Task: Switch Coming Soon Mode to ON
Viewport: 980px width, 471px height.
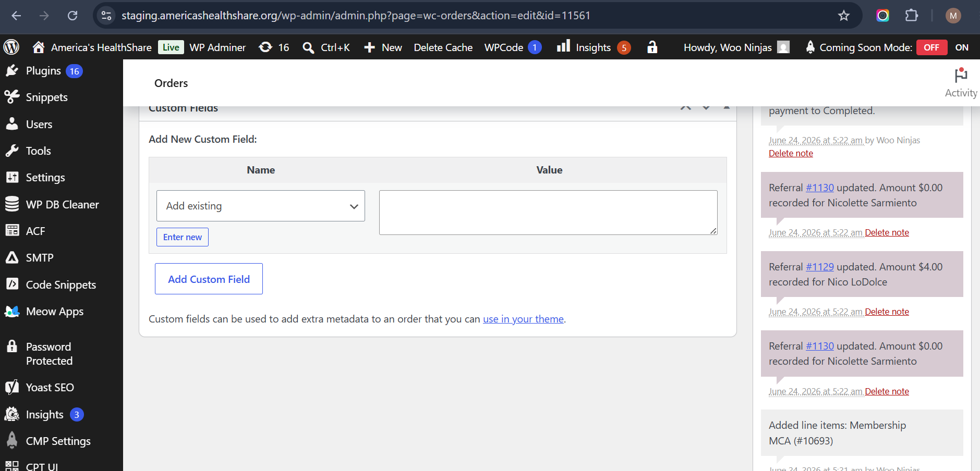Action: click(962, 47)
